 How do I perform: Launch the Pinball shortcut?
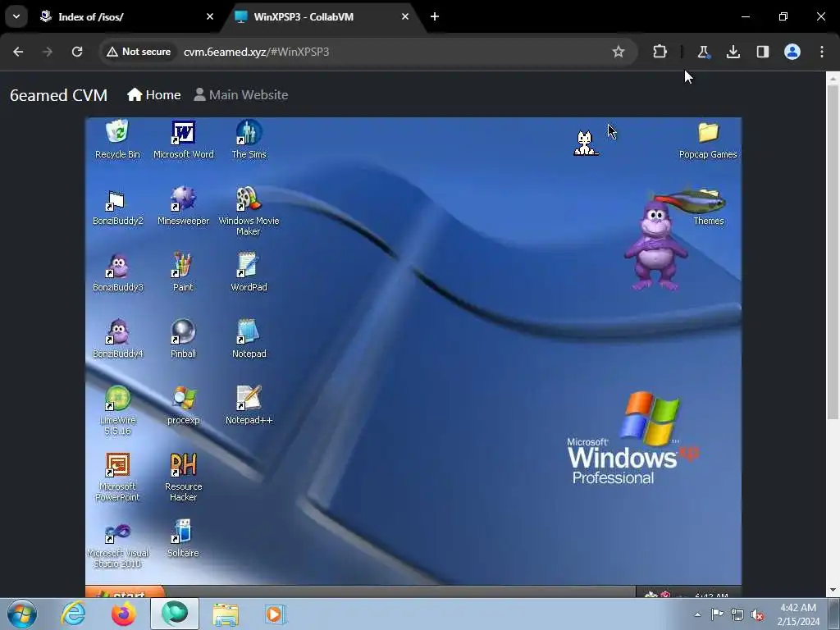point(183,340)
